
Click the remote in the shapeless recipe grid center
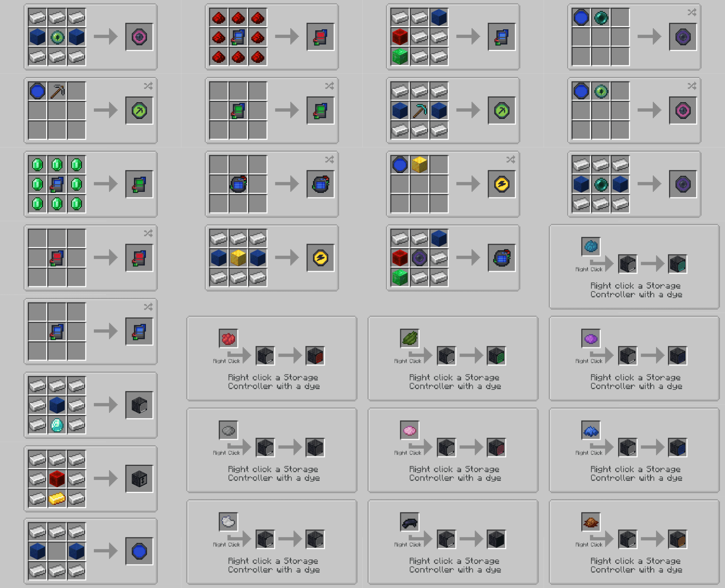coord(238,184)
